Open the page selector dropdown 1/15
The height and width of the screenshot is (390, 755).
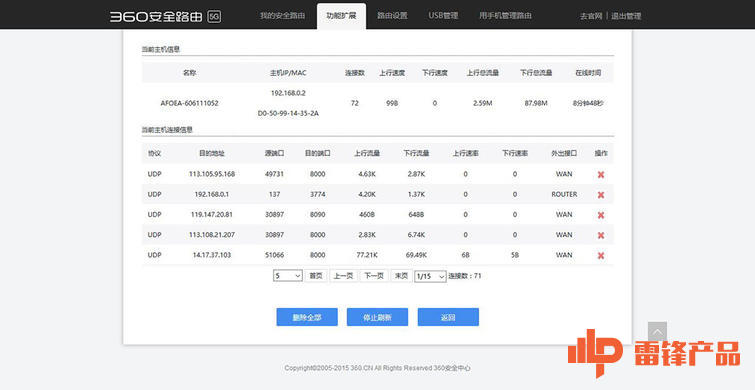tap(430, 276)
